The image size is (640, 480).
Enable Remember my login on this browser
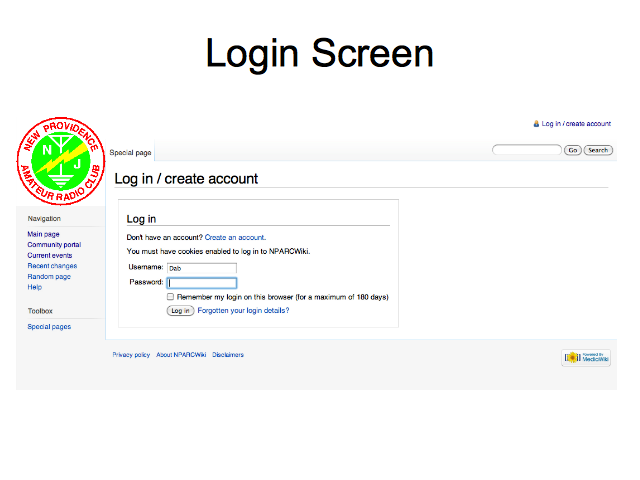170,297
